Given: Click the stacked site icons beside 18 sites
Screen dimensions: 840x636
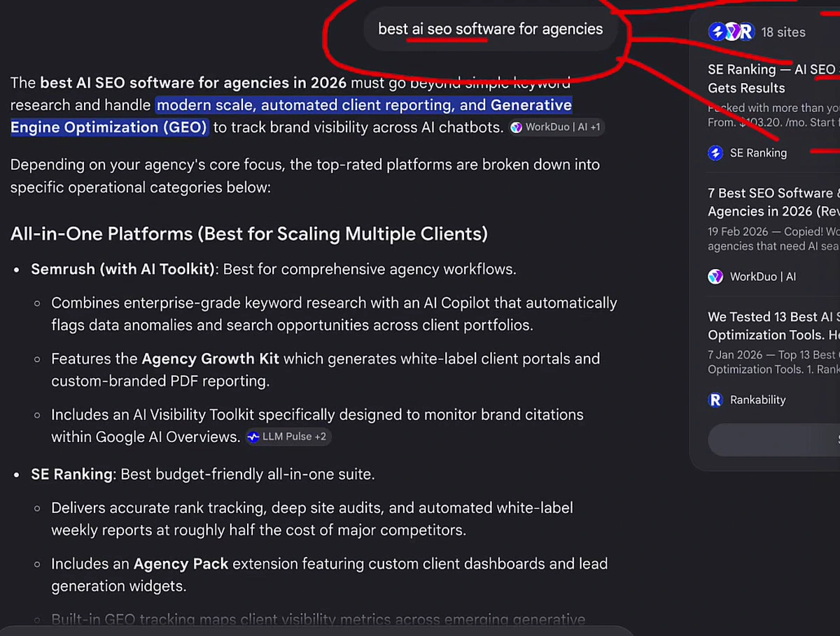Looking at the screenshot, I should (x=731, y=32).
